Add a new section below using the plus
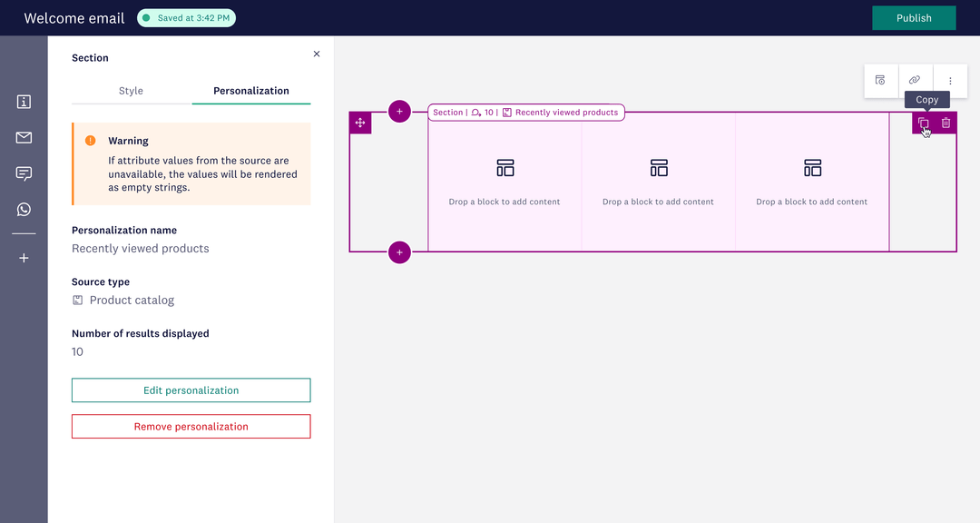This screenshot has height=523, width=980. 399,252
